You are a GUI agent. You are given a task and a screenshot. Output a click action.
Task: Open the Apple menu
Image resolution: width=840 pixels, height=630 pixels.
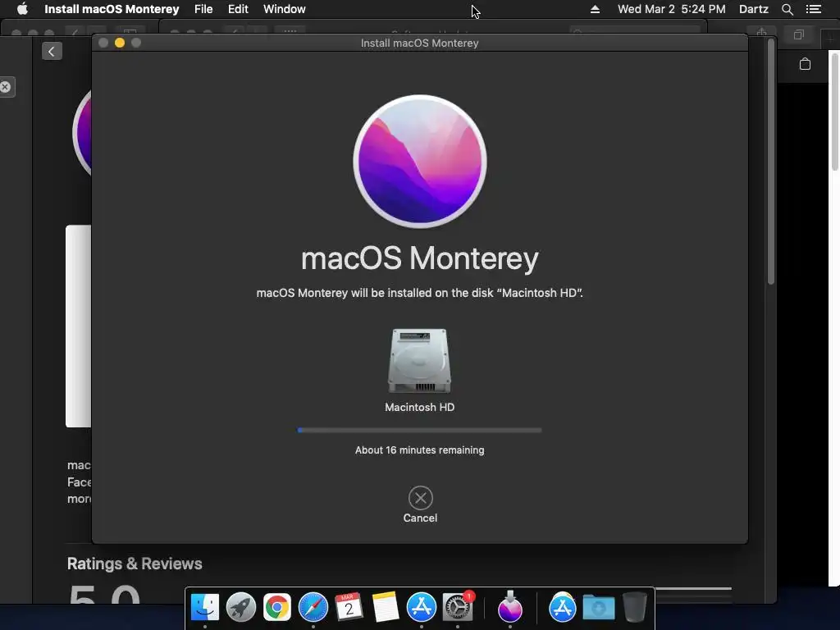[x=22, y=9]
